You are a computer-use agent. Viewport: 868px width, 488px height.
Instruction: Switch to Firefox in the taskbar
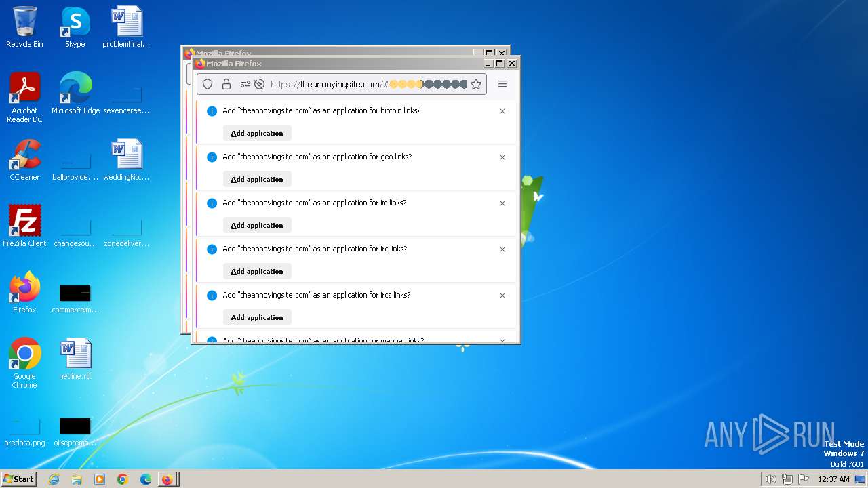click(168, 479)
